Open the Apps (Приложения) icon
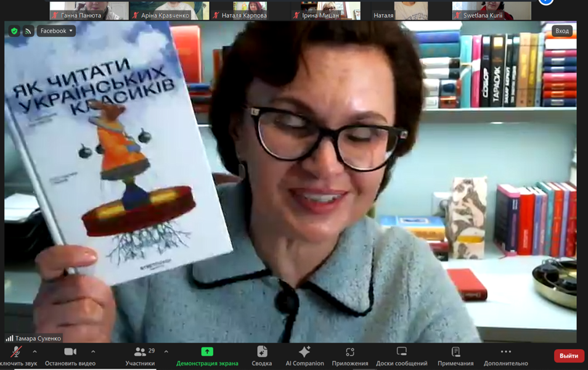The image size is (588, 370). [x=350, y=351]
